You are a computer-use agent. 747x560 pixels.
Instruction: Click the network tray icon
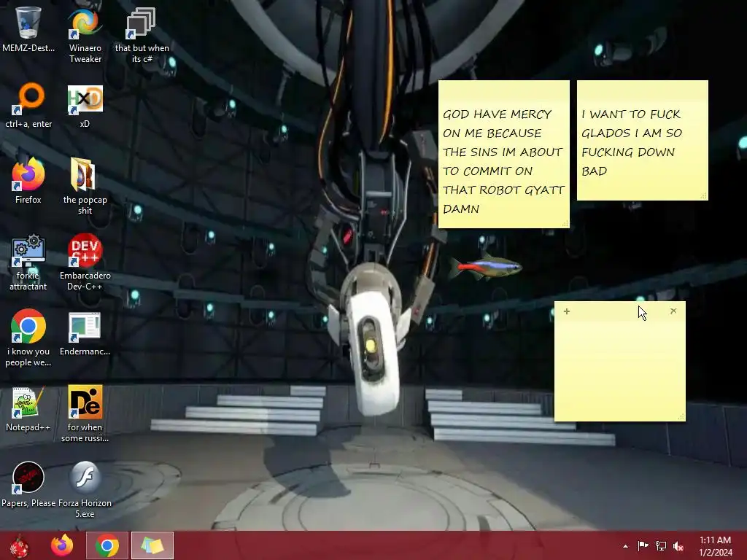pyautogui.click(x=661, y=545)
